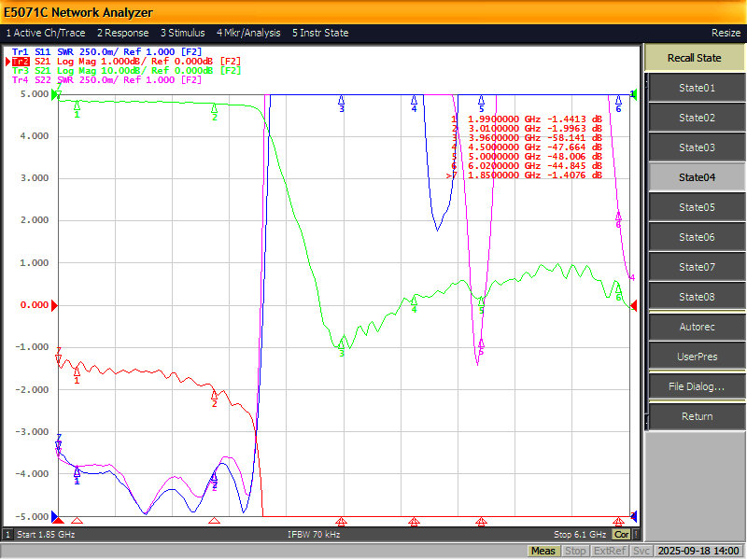Click the ExtRef status indicator
Viewport: 747px width, 560px height.
point(610,551)
